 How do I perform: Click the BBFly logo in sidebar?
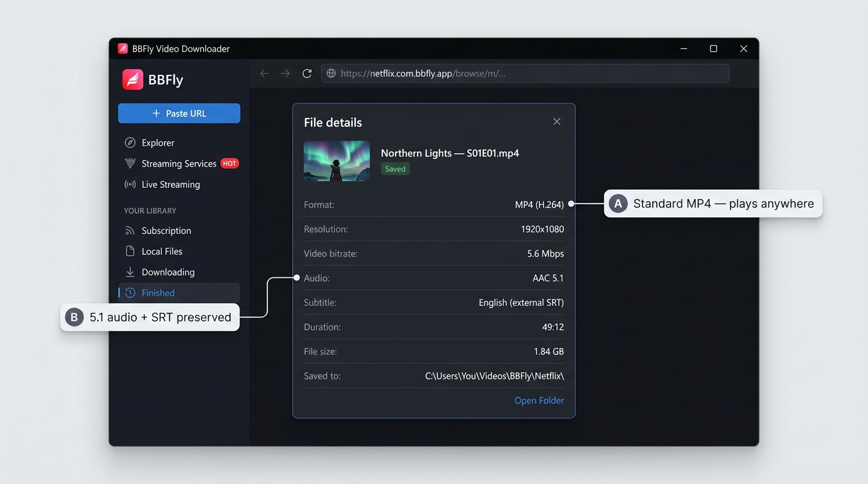coord(132,79)
